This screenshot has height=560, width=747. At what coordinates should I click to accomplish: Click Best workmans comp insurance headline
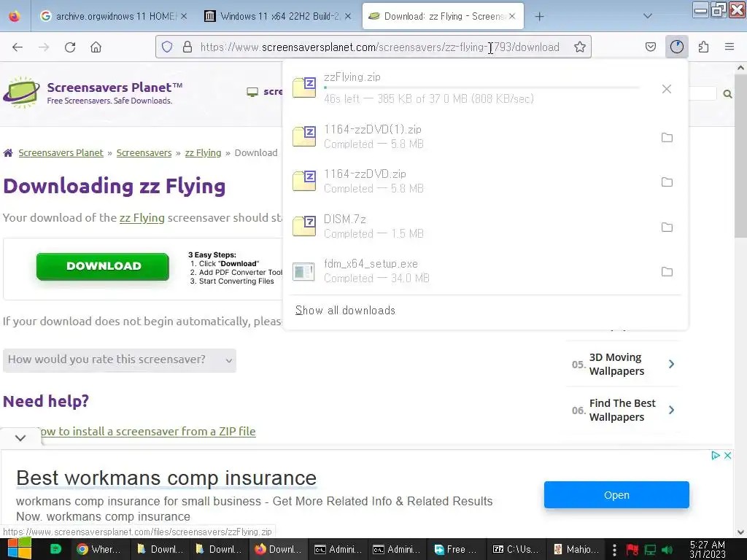(x=166, y=478)
